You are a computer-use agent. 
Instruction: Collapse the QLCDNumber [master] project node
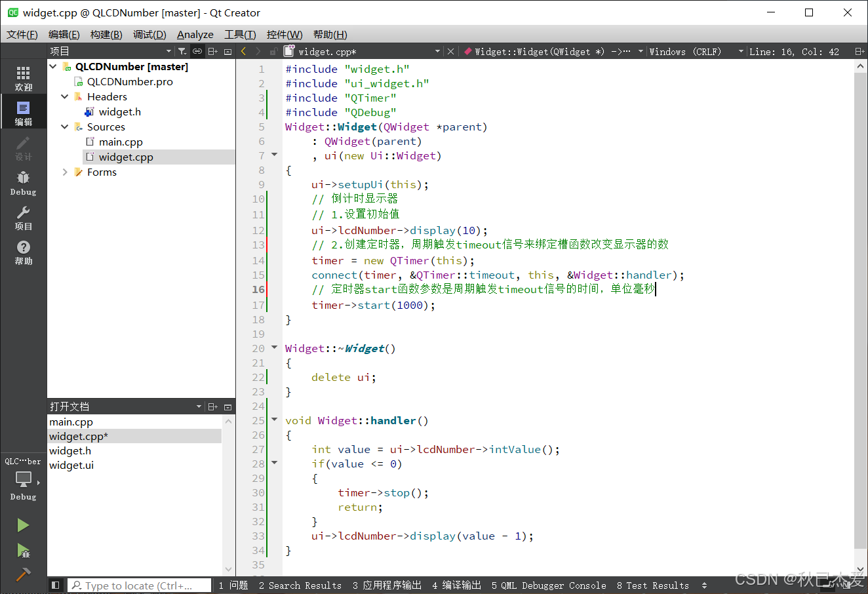[x=53, y=66]
